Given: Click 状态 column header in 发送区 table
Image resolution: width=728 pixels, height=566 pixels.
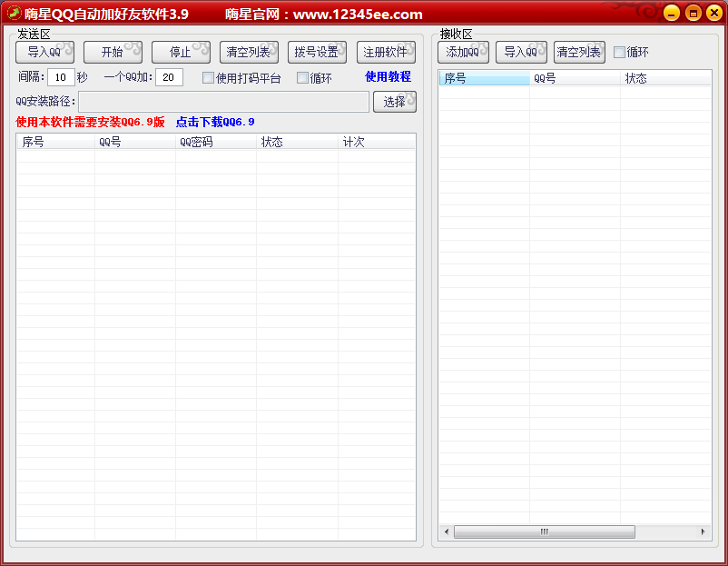Looking at the screenshot, I should [x=297, y=142].
